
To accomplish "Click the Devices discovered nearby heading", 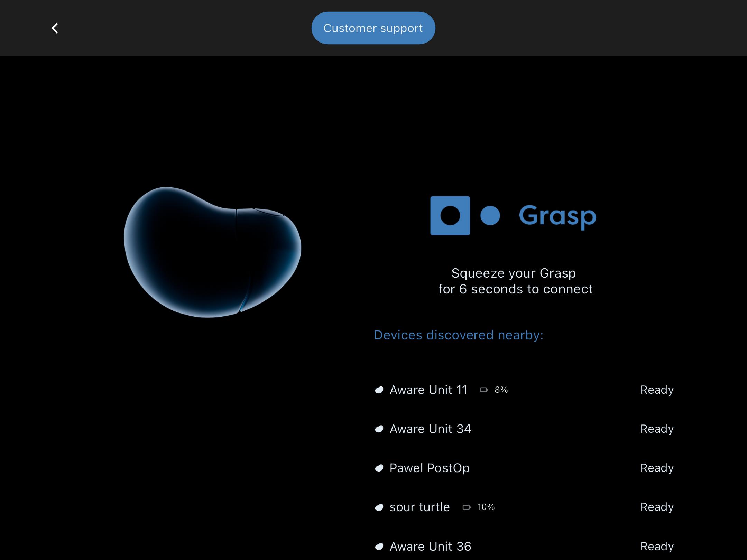I will (x=458, y=335).
